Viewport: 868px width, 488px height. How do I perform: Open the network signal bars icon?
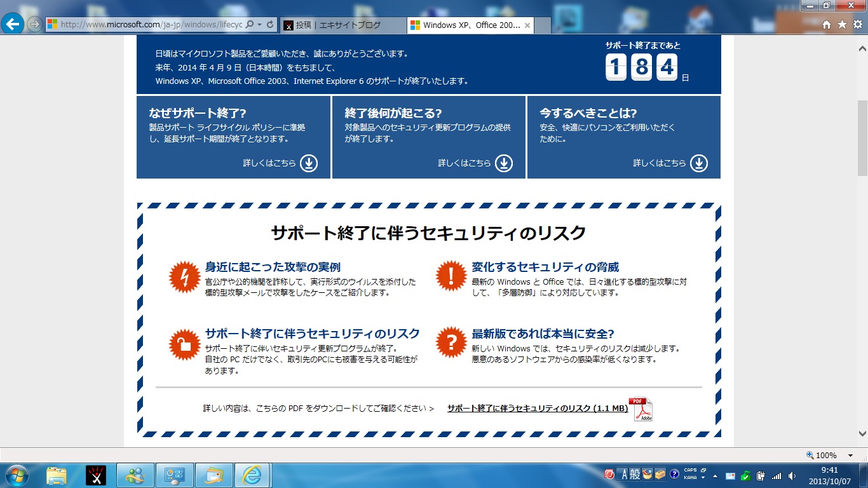click(x=776, y=475)
